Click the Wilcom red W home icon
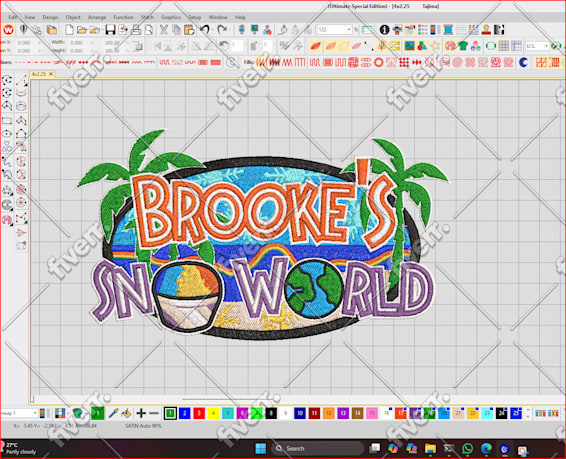 coord(9,30)
